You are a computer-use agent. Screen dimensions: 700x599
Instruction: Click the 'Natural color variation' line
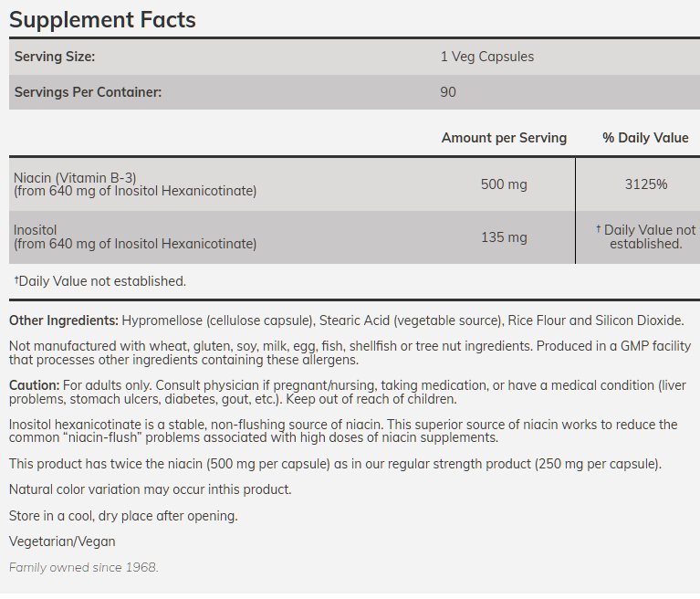pyautogui.click(x=150, y=489)
